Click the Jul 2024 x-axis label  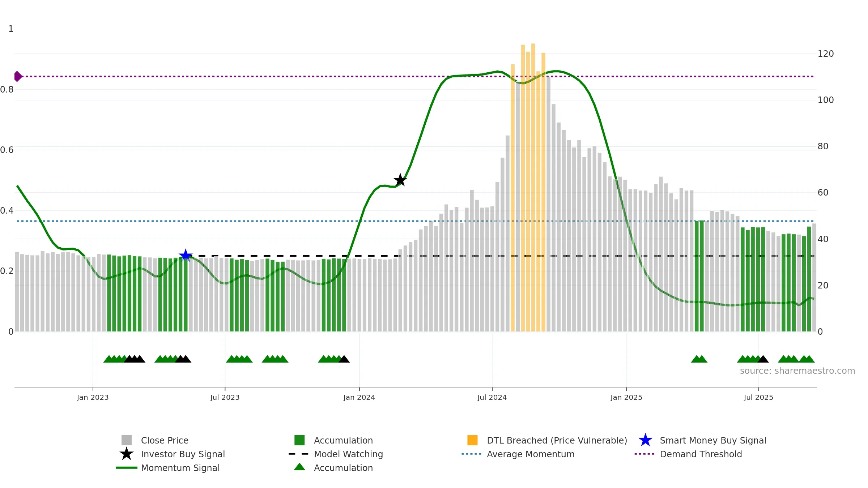pos(492,398)
